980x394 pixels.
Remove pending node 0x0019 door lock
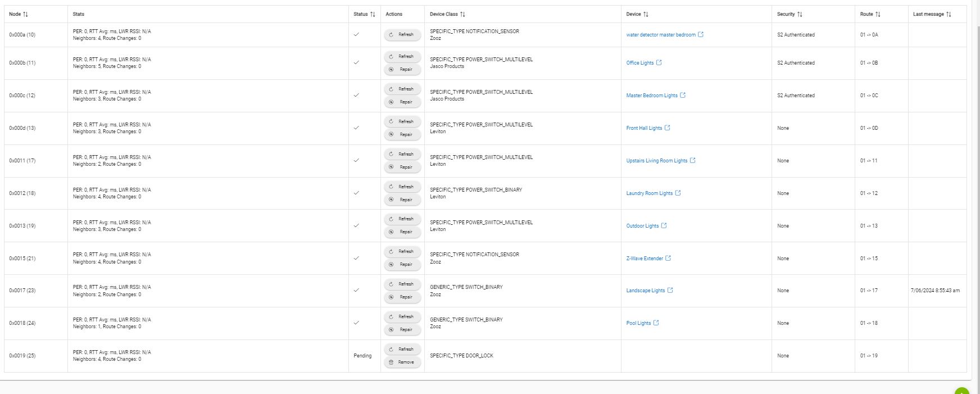point(402,363)
